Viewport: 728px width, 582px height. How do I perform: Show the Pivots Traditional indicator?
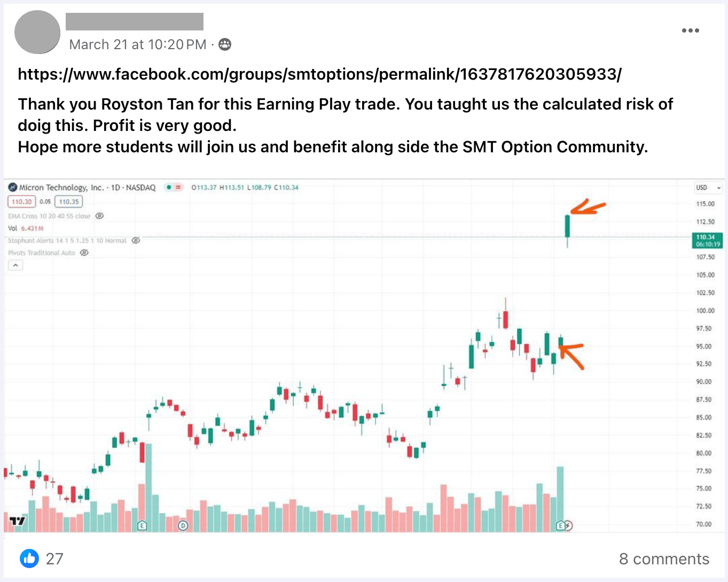click(84, 253)
